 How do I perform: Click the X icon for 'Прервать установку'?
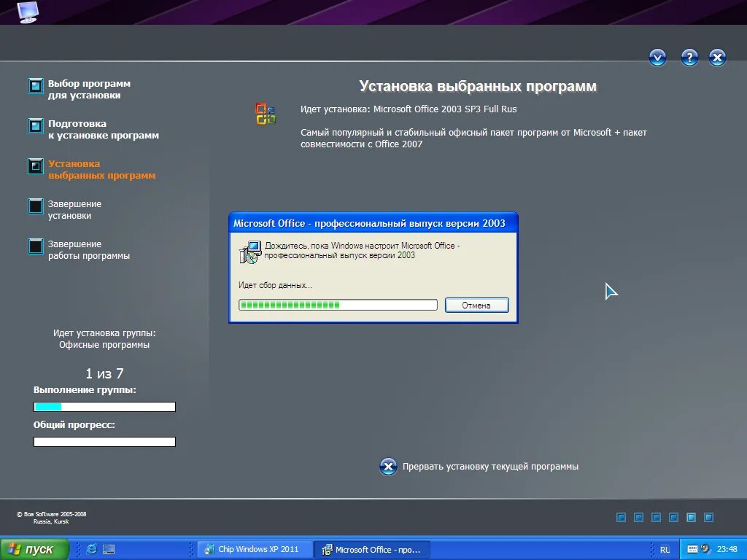click(388, 467)
